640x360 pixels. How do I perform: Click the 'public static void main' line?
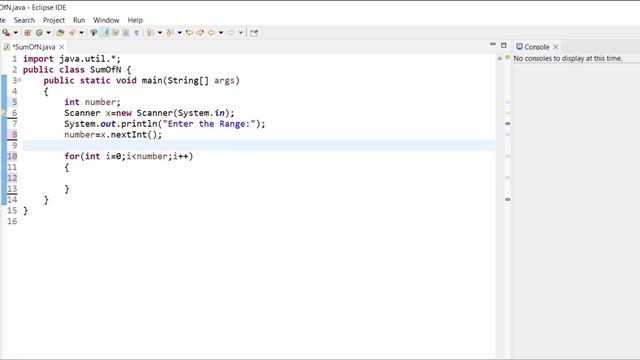(141, 80)
